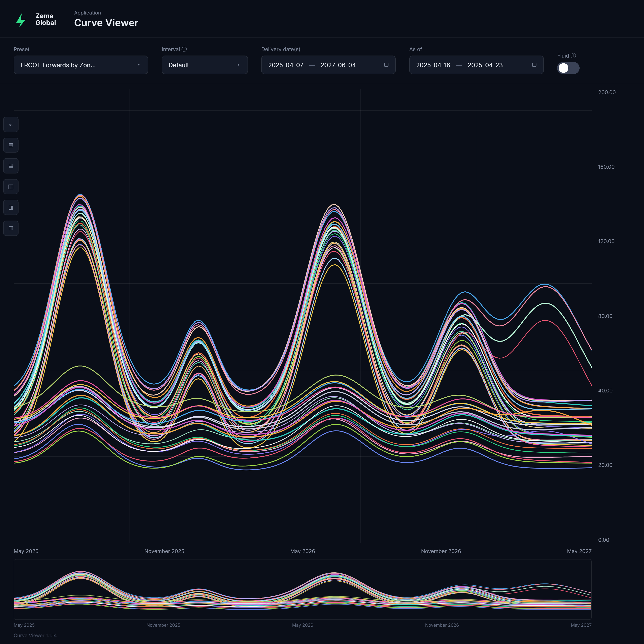The width and height of the screenshot is (644, 644).
Task: Click the Interval info icon
Action: coord(184,49)
